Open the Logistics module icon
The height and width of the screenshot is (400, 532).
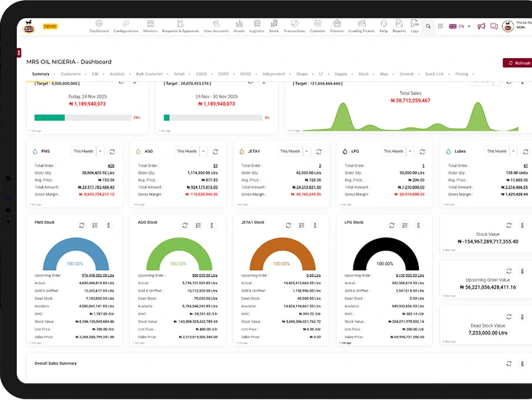[x=256, y=26]
